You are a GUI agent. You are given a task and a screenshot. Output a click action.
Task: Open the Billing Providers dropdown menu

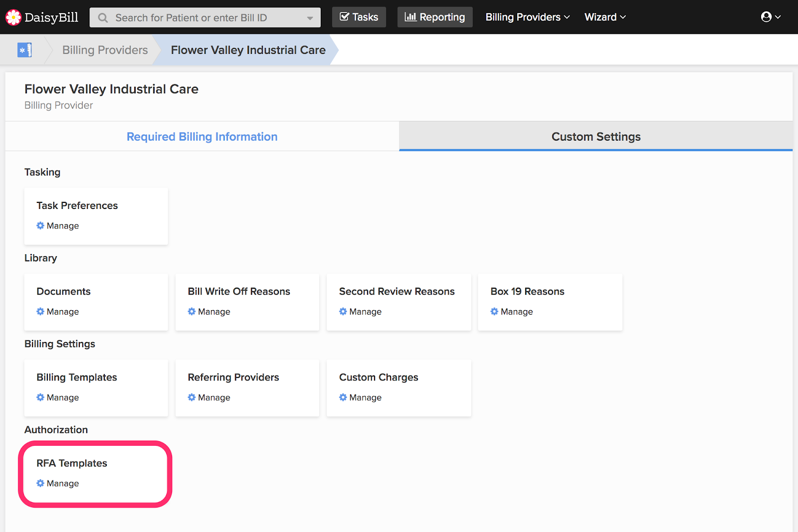pos(528,17)
